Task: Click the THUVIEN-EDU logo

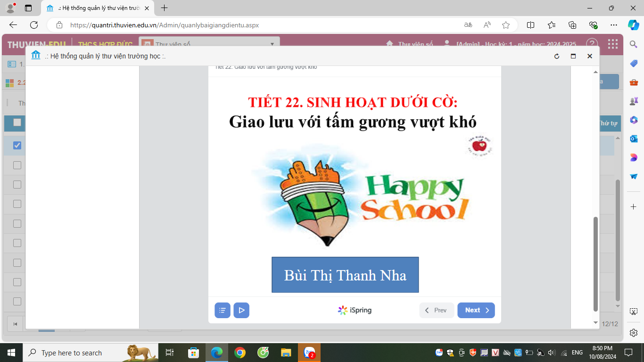Action: tap(36, 45)
